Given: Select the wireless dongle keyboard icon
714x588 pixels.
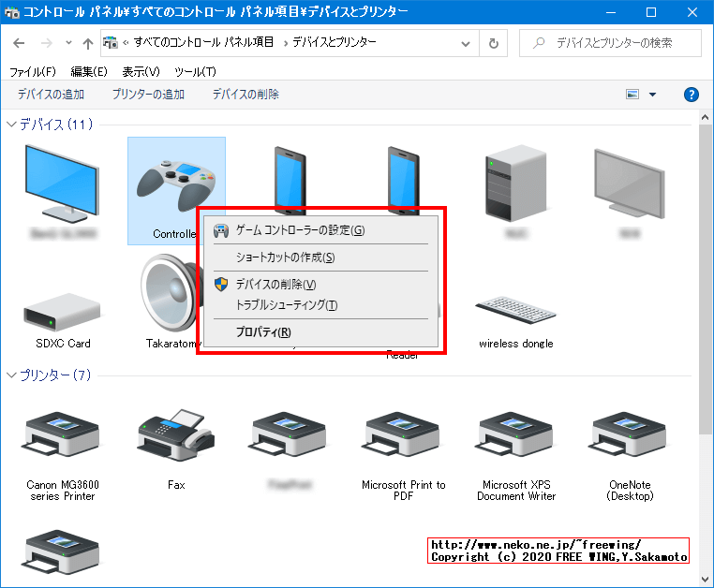Looking at the screenshot, I should [515, 310].
